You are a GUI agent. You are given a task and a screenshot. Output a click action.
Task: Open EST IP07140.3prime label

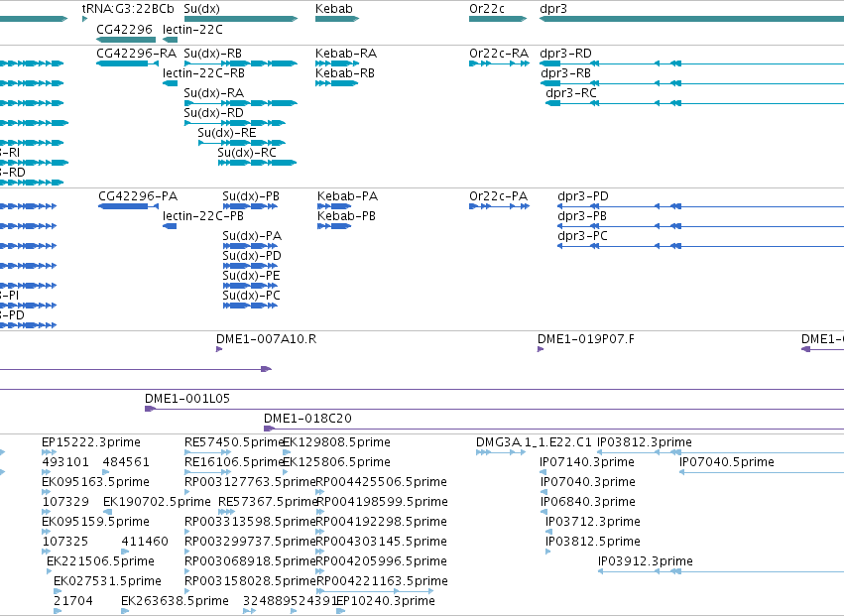[587, 462]
